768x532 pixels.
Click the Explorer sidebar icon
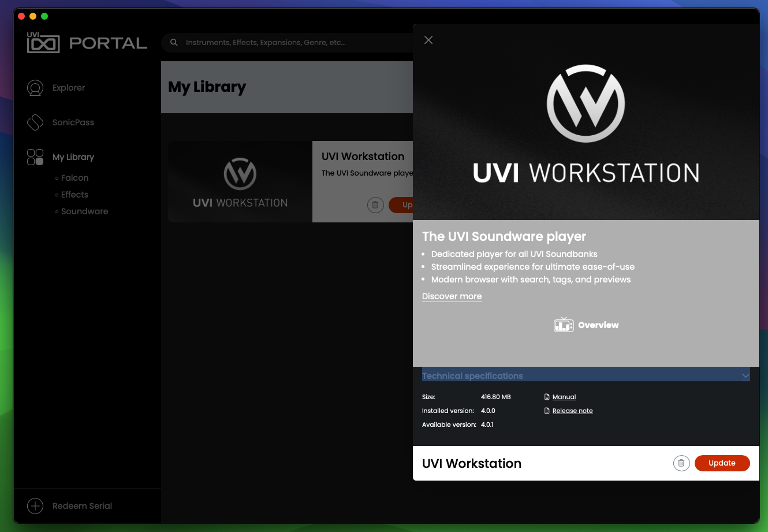[35, 88]
